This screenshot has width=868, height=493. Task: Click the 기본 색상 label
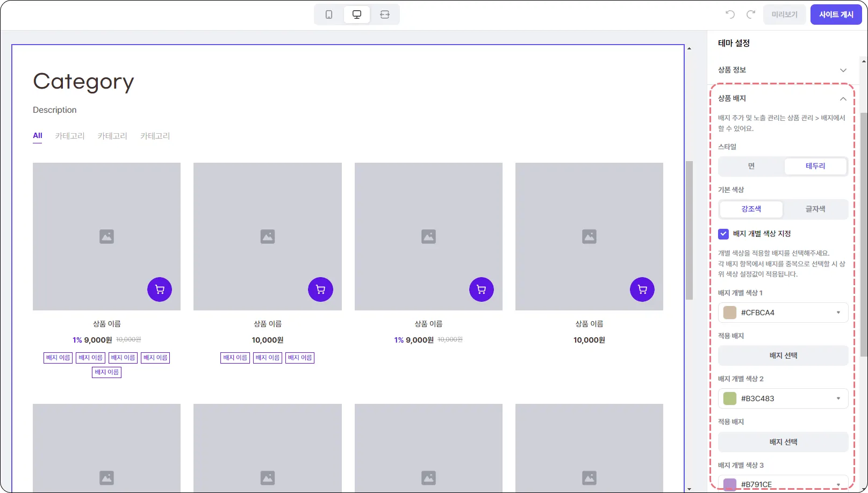click(x=731, y=190)
